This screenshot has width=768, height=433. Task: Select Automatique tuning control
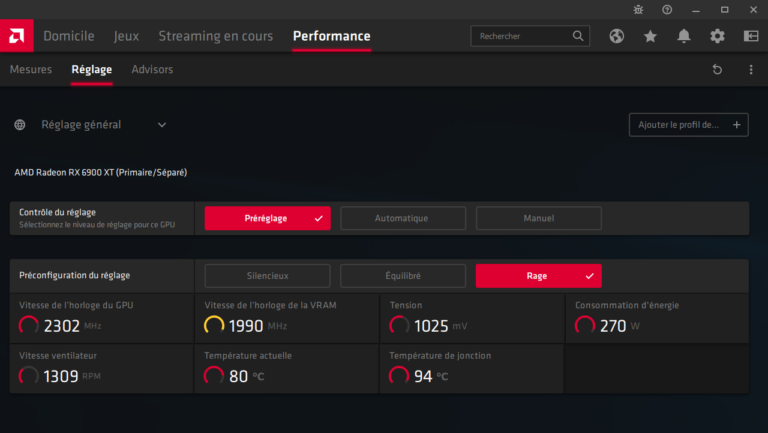pos(401,218)
